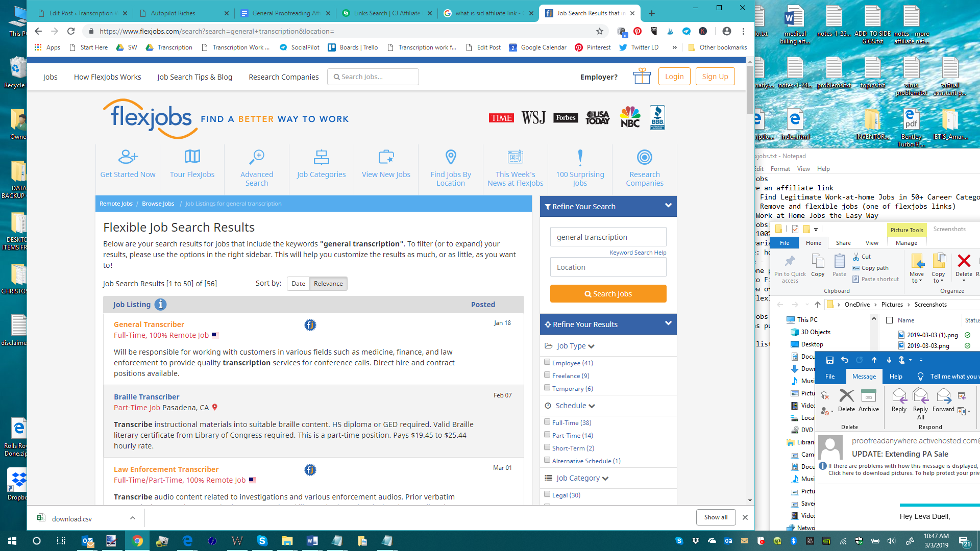Open Job Search Tips & Blog menu

194,77
